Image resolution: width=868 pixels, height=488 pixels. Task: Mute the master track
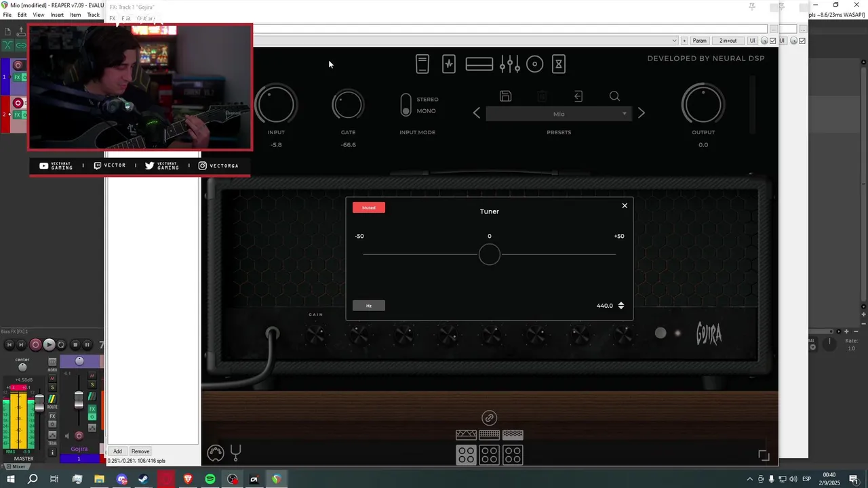[x=52, y=378]
